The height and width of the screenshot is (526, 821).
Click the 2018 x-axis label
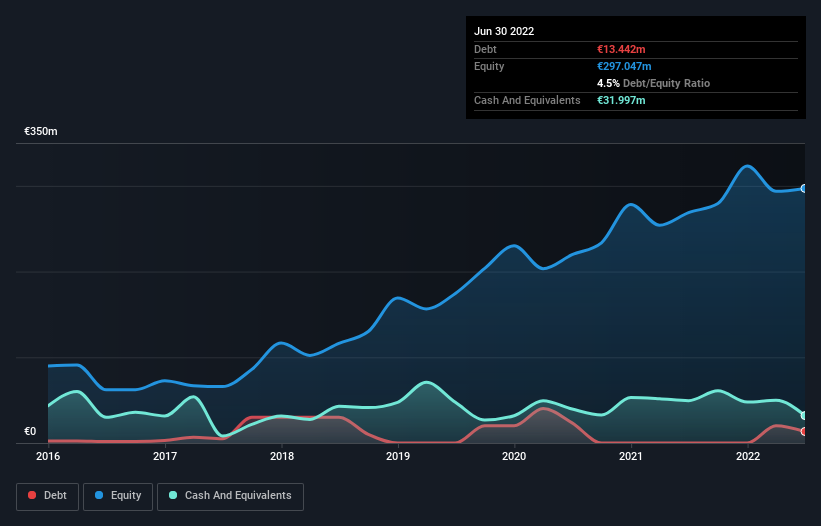tap(282, 456)
